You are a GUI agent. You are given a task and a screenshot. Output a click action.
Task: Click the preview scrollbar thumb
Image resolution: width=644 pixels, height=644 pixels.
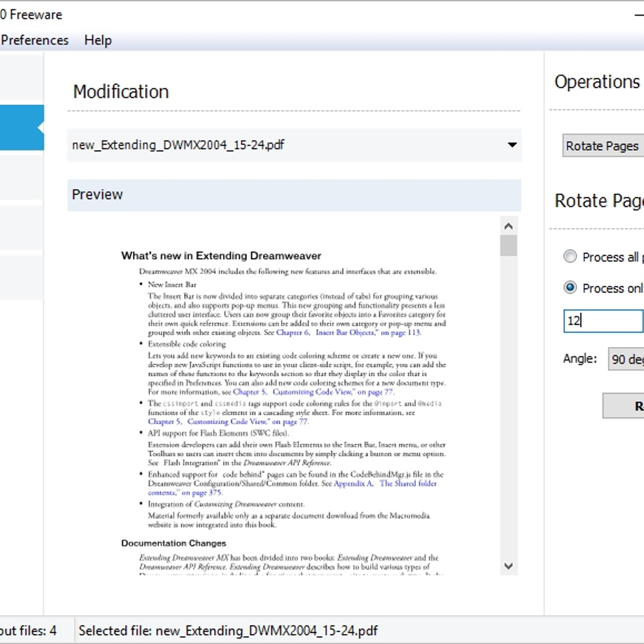[x=508, y=246]
